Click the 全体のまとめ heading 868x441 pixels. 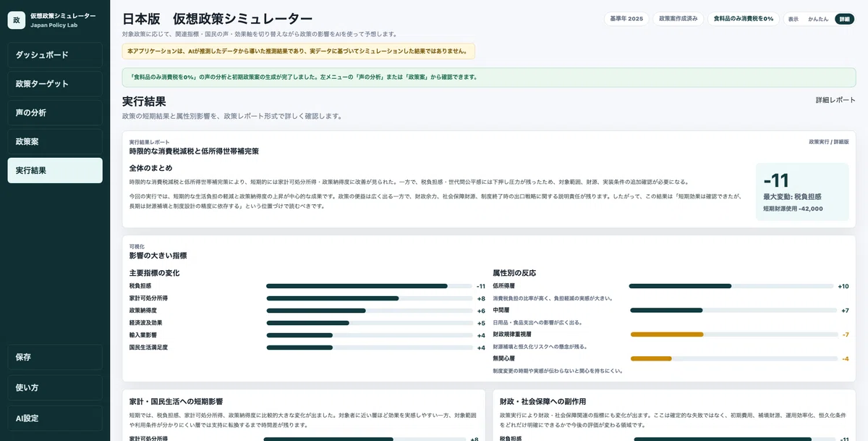[x=150, y=168]
